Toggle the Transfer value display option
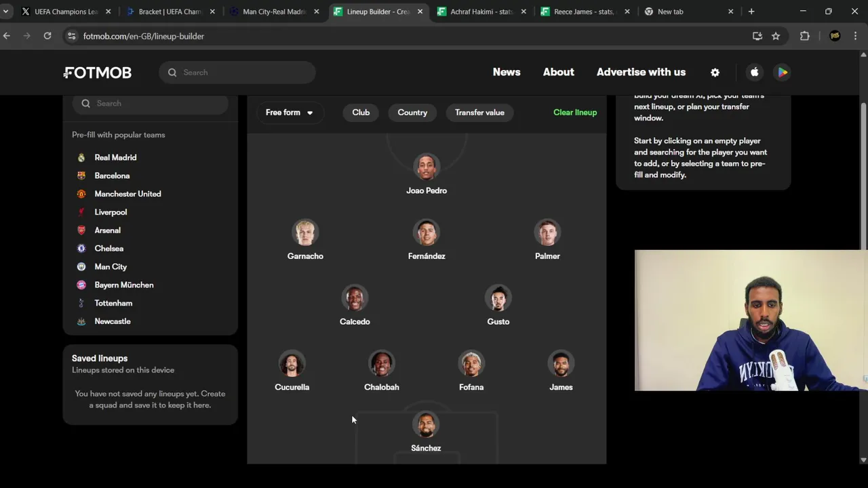Image resolution: width=868 pixels, height=488 pixels. tap(479, 113)
